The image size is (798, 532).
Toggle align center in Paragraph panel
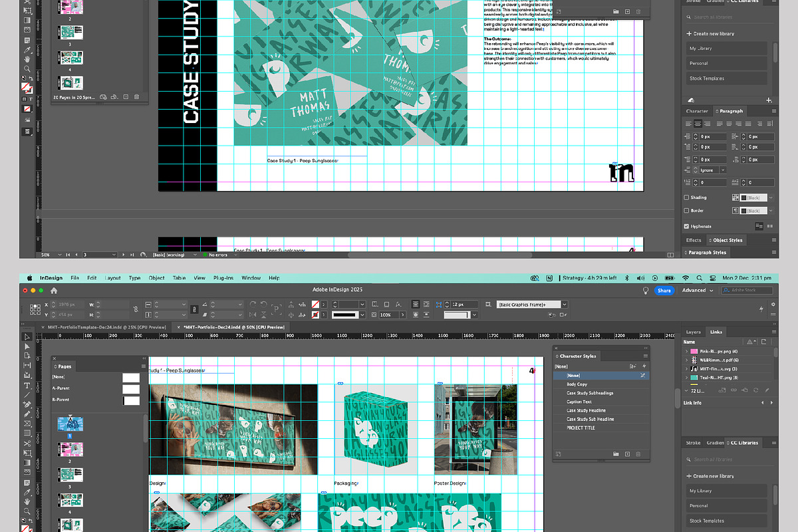pos(698,124)
